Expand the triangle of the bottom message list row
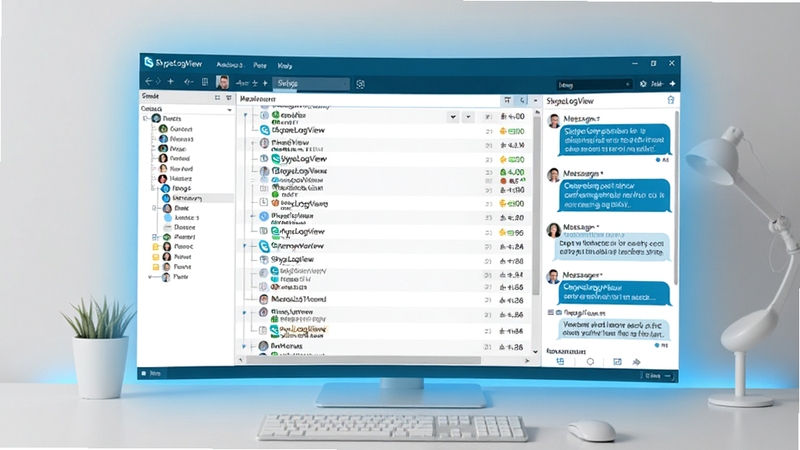The image size is (800, 450). 244,346
